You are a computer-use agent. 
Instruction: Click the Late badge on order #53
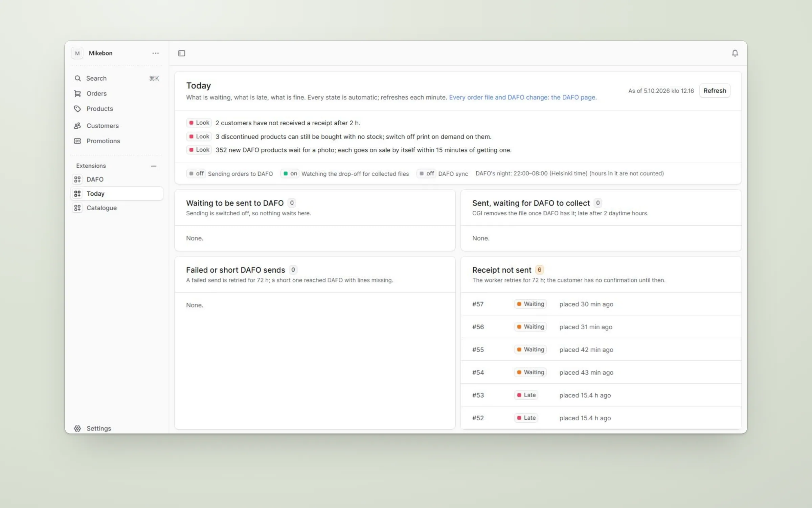pyautogui.click(x=526, y=395)
